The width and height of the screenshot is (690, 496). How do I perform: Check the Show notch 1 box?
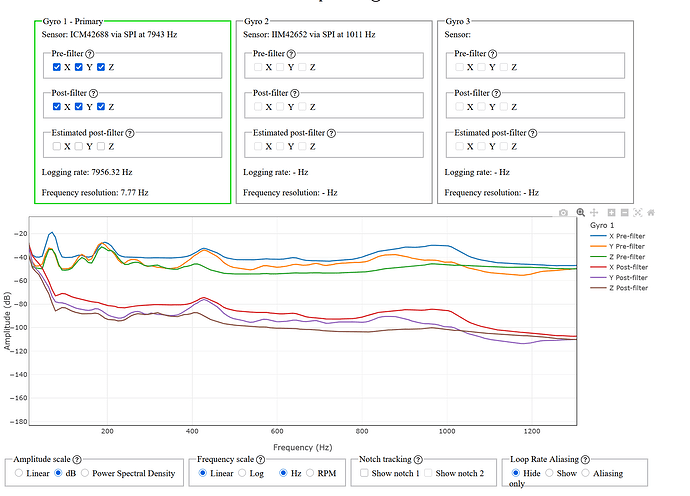coord(364,473)
